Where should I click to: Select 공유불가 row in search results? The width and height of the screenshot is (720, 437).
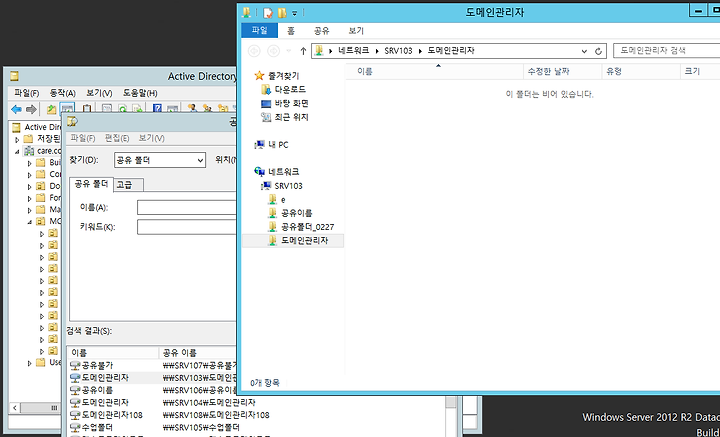point(153,365)
